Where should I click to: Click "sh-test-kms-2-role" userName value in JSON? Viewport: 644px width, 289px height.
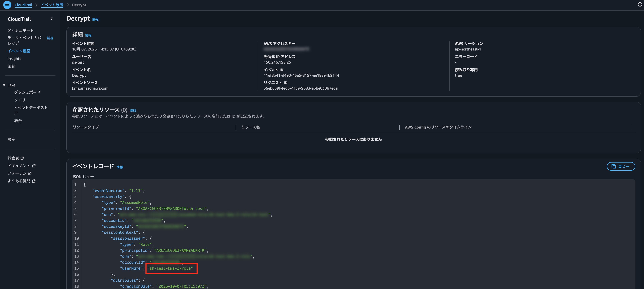[170, 268]
